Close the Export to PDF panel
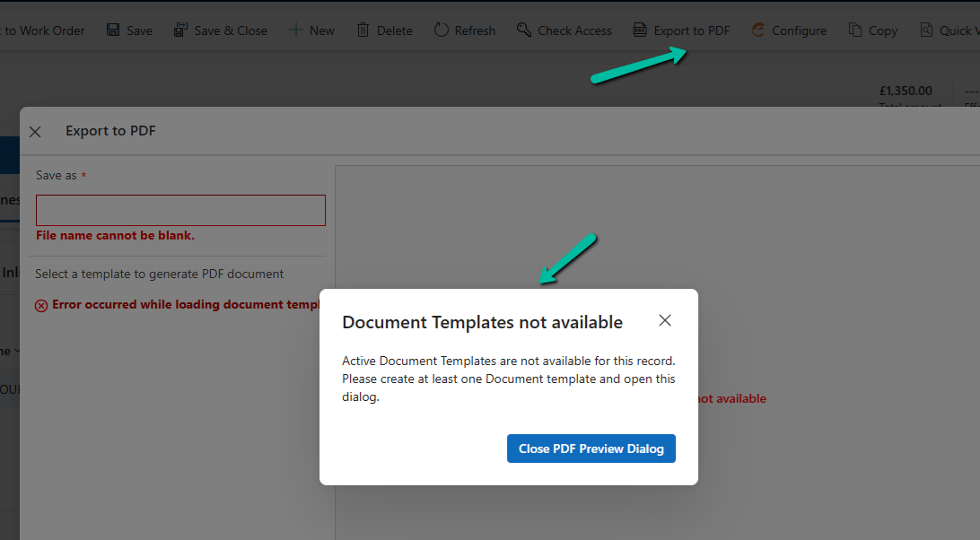Screen dimensions: 980x540 point(35,132)
